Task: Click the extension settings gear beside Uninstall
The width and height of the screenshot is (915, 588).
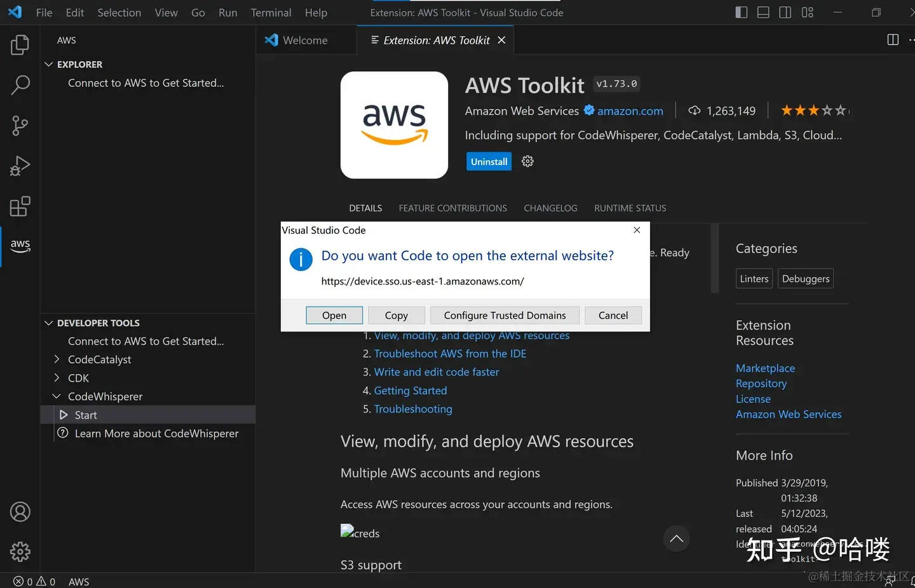Action: click(527, 161)
